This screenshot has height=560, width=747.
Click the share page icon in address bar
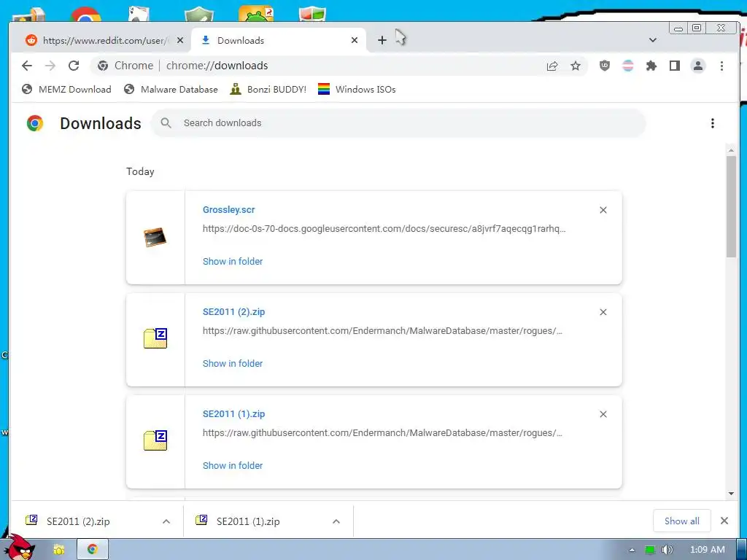click(x=552, y=66)
